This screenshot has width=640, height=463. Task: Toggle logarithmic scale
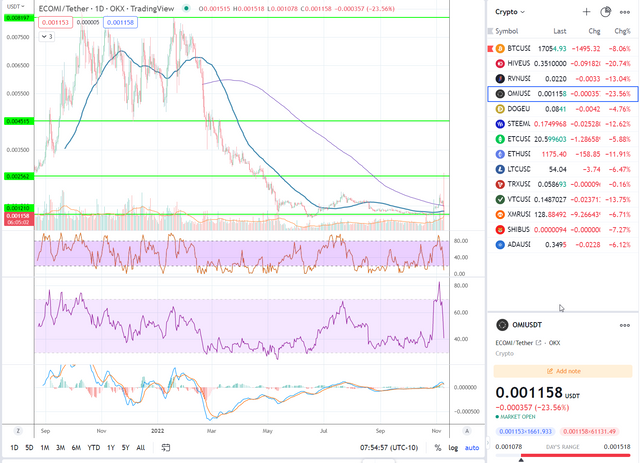pyautogui.click(x=453, y=448)
